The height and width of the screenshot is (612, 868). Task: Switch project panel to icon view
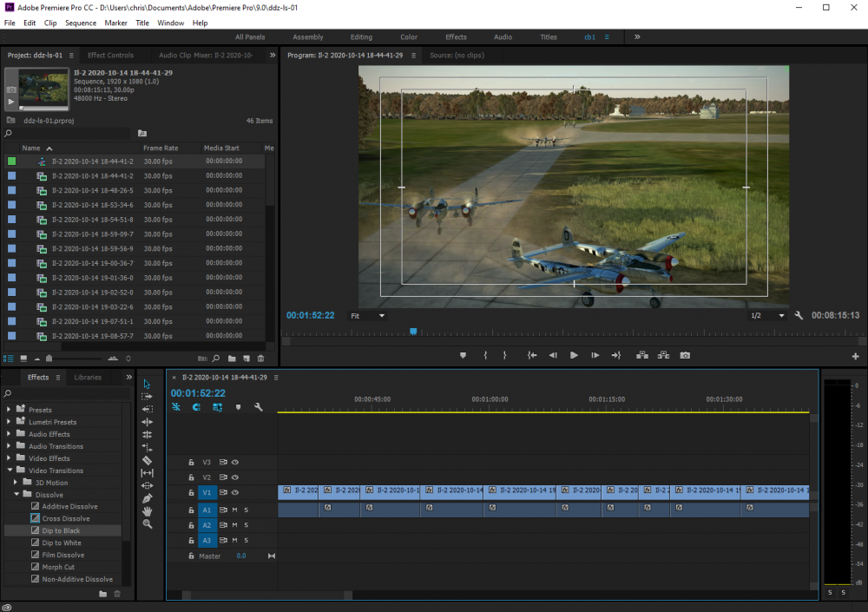22,359
